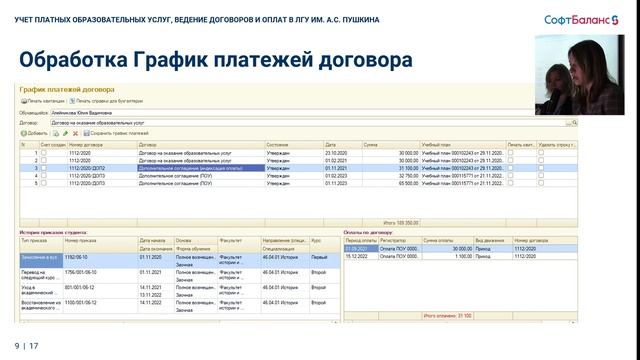
Task: Click the copy row icon next to Добавить
Action: point(56,133)
